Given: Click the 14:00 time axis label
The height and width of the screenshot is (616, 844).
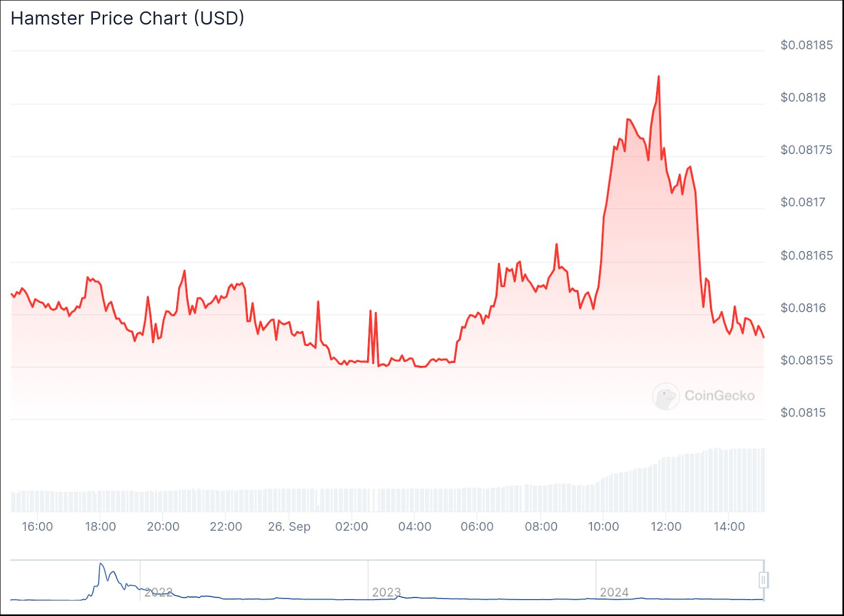Looking at the screenshot, I should [x=729, y=526].
